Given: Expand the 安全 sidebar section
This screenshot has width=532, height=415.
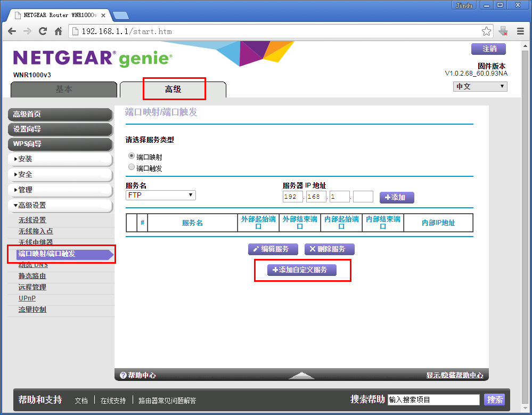Looking at the screenshot, I should pos(60,174).
